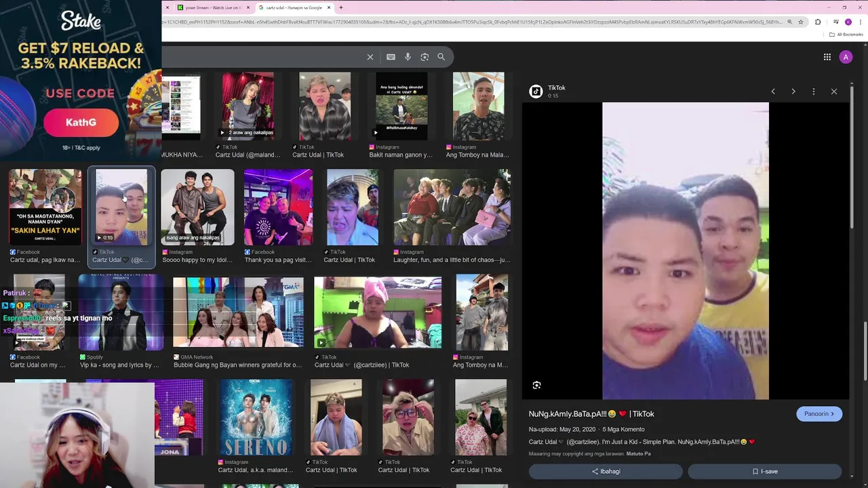The width and height of the screenshot is (868, 488).
Task: Open the on-screen keyboard input tool
Action: click(x=391, y=57)
